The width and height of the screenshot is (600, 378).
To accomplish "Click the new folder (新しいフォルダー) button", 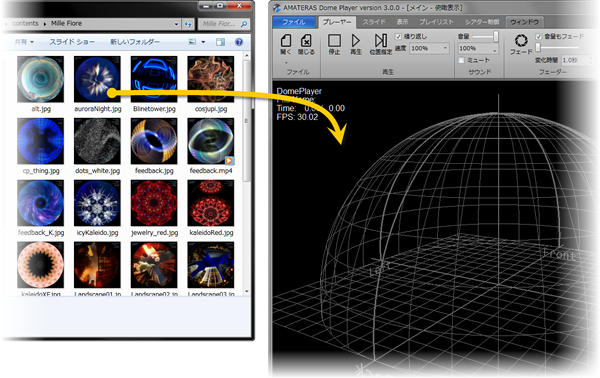I will [135, 42].
